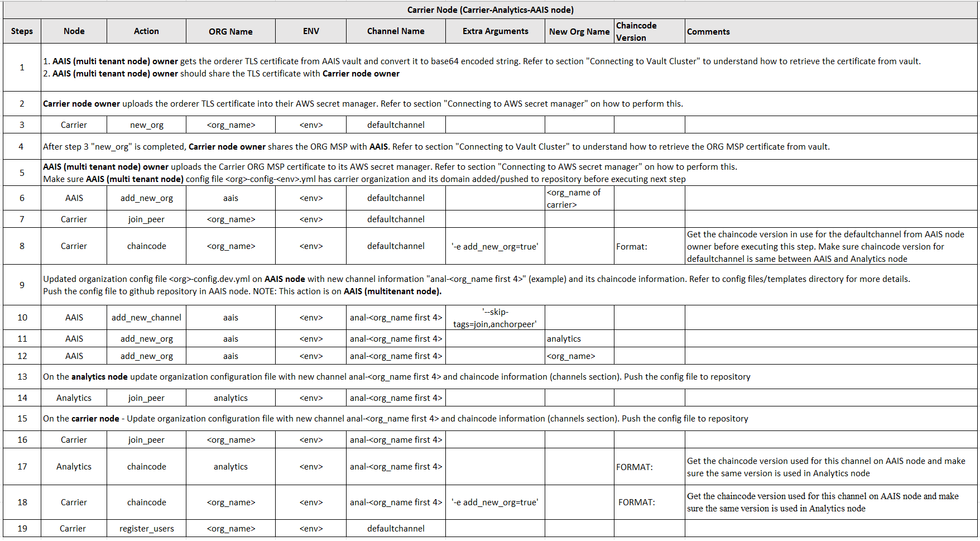The image size is (980, 541).
Task: Select the Extra Arguments header cell
Action: tap(495, 31)
